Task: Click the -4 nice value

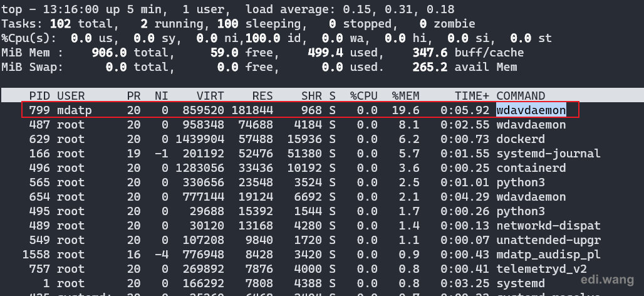Action: [x=162, y=255]
